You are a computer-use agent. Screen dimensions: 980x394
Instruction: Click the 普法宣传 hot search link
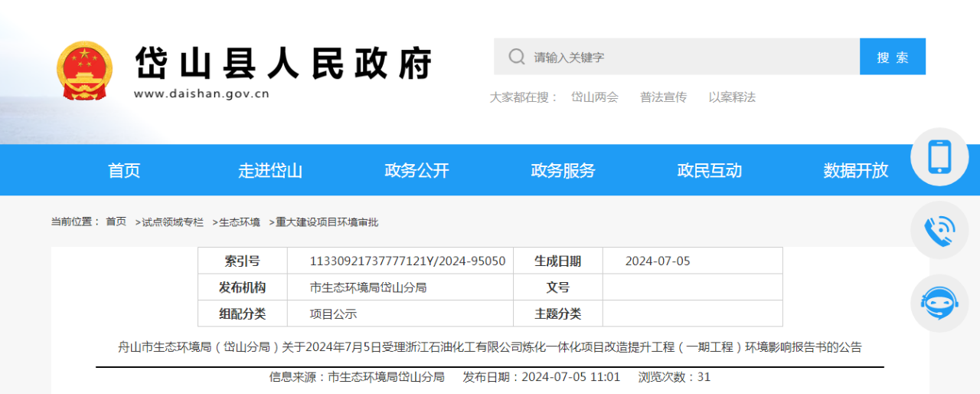tap(663, 97)
